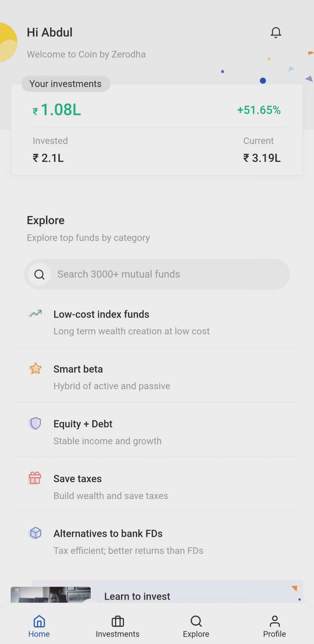The height and width of the screenshot is (644, 314).
Task: Tap the index funds trend icon
Action: tap(35, 314)
